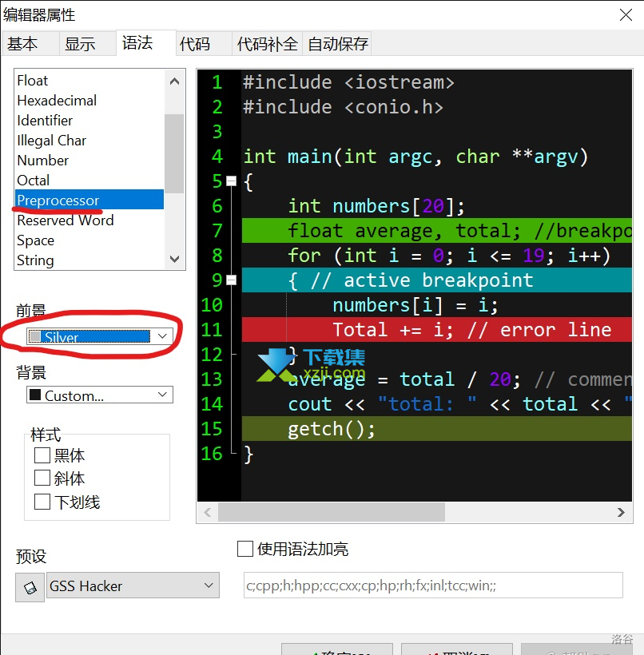
Task: Select Space in the syntax list
Action: [89, 240]
